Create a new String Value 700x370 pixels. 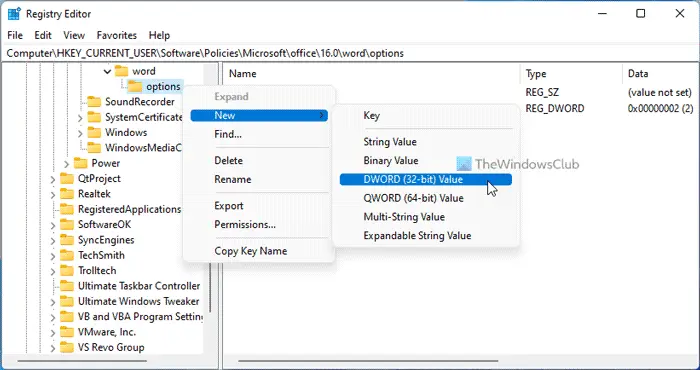[x=426, y=142]
